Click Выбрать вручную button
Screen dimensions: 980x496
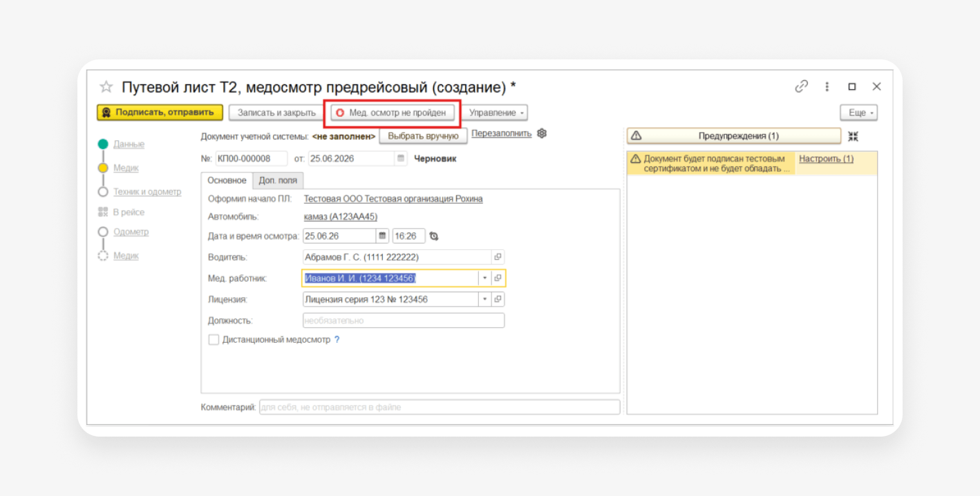(x=423, y=136)
